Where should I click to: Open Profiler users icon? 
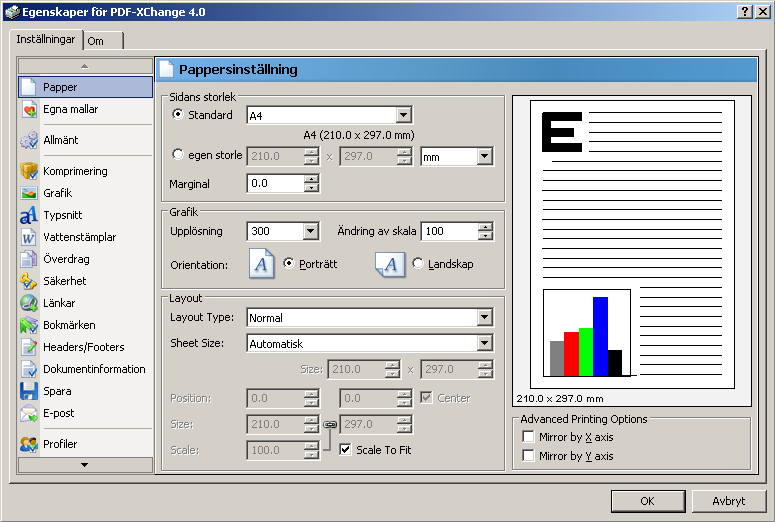click(29, 444)
